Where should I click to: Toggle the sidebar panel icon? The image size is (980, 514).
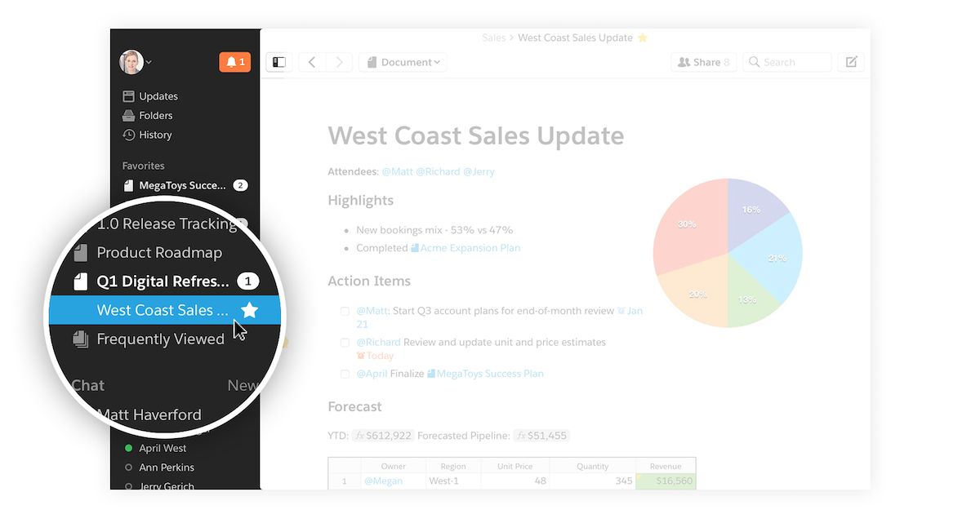coord(279,62)
